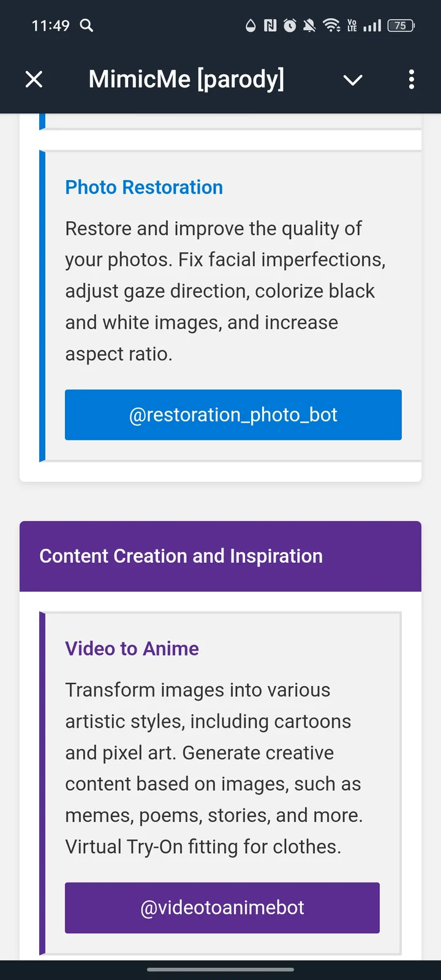Image resolution: width=441 pixels, height=980 pixels.
Task: Select the alarm clock status icon
Action: coord(290,26)
